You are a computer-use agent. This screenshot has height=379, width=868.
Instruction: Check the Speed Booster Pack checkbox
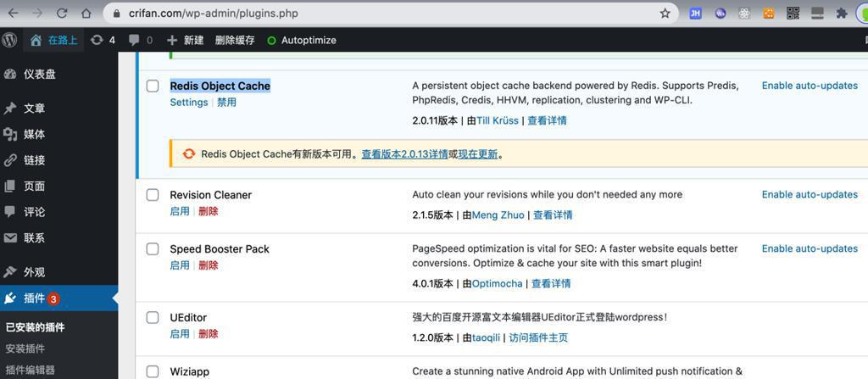(x=153, y=249)
